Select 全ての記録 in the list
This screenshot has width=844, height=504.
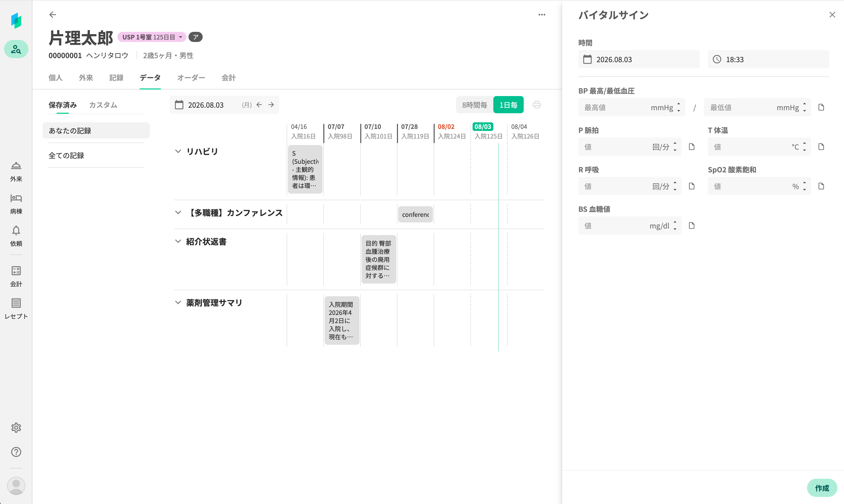click(x=96, y=155)
